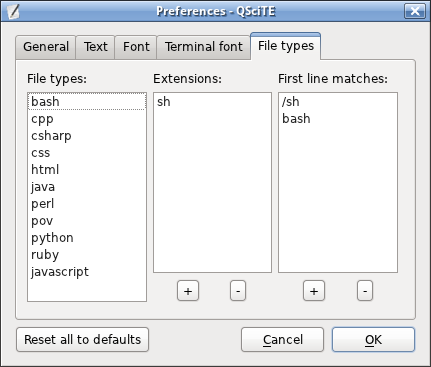
Task: Go to the Terminal font tab
Action: coord(203,47)
